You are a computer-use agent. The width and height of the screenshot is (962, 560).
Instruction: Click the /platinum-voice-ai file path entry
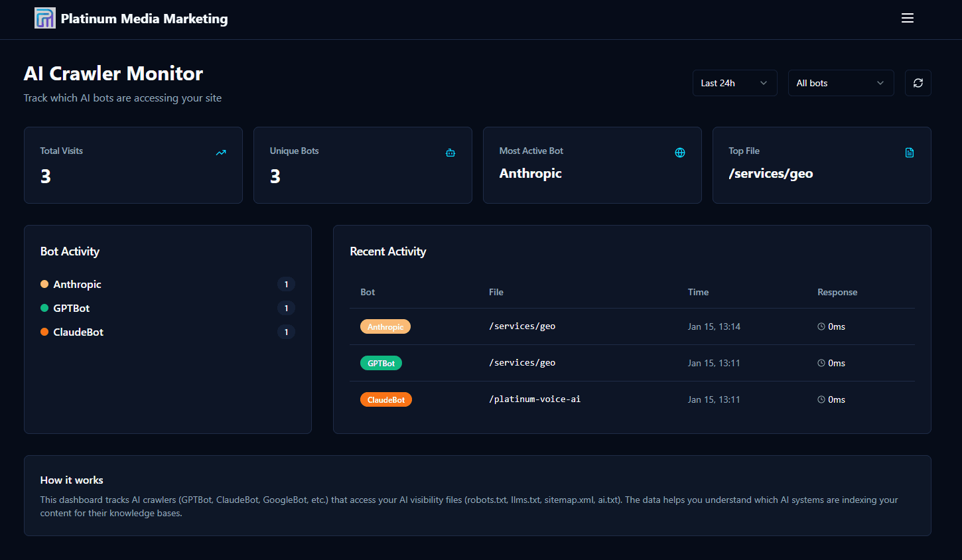point(535,399)
